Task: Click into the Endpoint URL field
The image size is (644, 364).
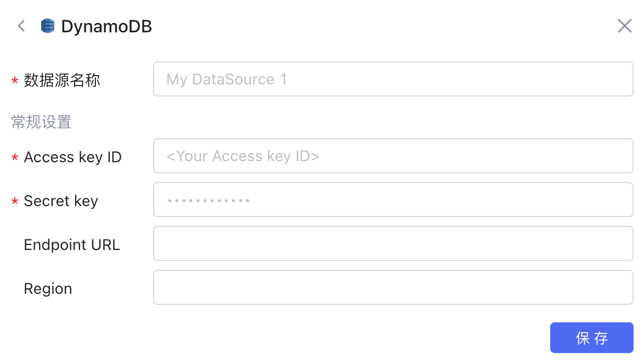Action: coord(393,244)
